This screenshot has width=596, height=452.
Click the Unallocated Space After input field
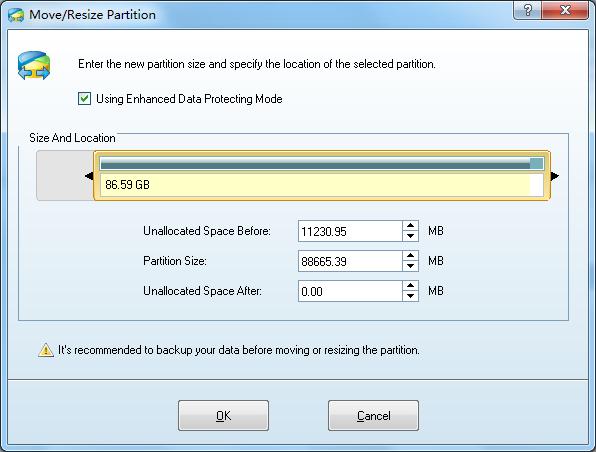(x=350, y=291)
